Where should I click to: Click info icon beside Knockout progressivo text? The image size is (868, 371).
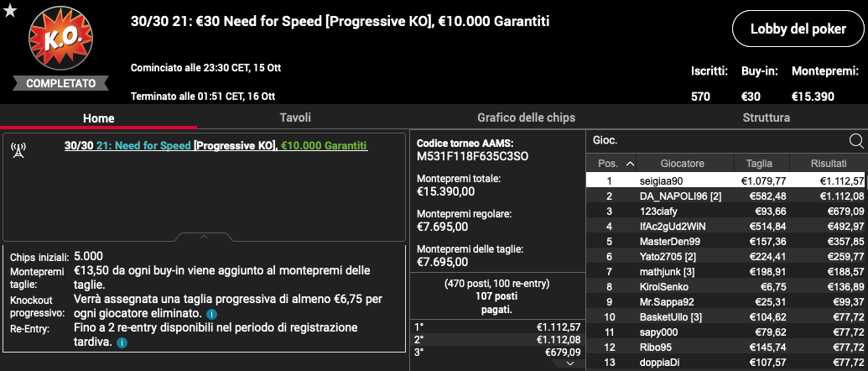211,314
